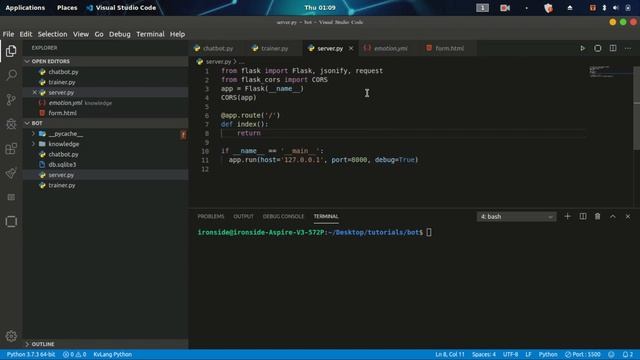Change the LF end of line sequence

point(528,354)
